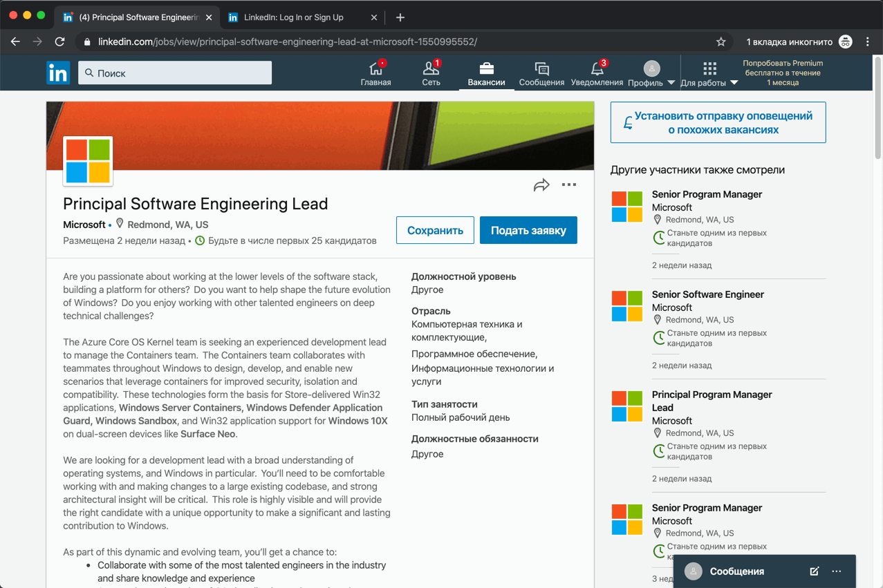The image size is (883, 588).
Task: Open a new browser tab with plus
Action: [x=400, y=17]
